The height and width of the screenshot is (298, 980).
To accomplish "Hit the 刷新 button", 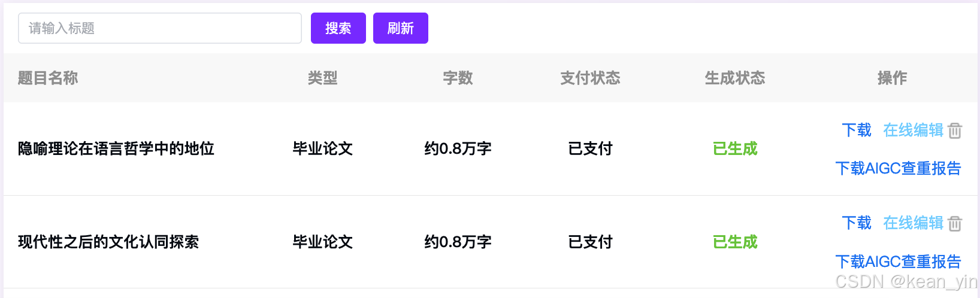I will point(400,28).
